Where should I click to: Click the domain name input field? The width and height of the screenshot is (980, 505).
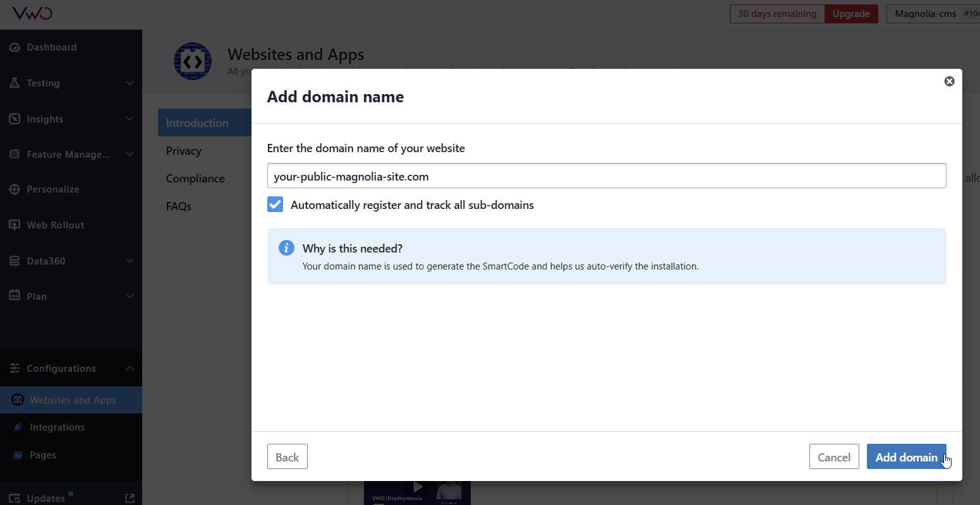[606, 176]
